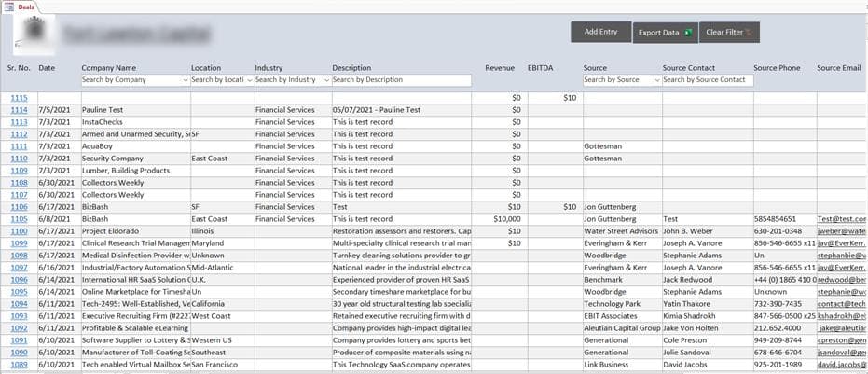Open record link 1106
This screenshot has height=374, width=868.
click(19, 207)
